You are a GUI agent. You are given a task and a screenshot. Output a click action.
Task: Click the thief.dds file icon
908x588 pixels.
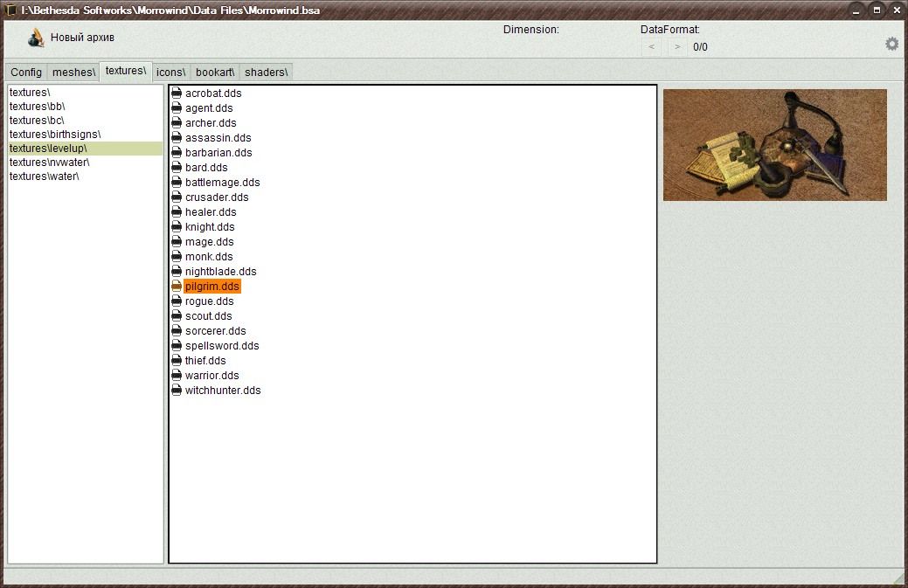coord(177,361)
